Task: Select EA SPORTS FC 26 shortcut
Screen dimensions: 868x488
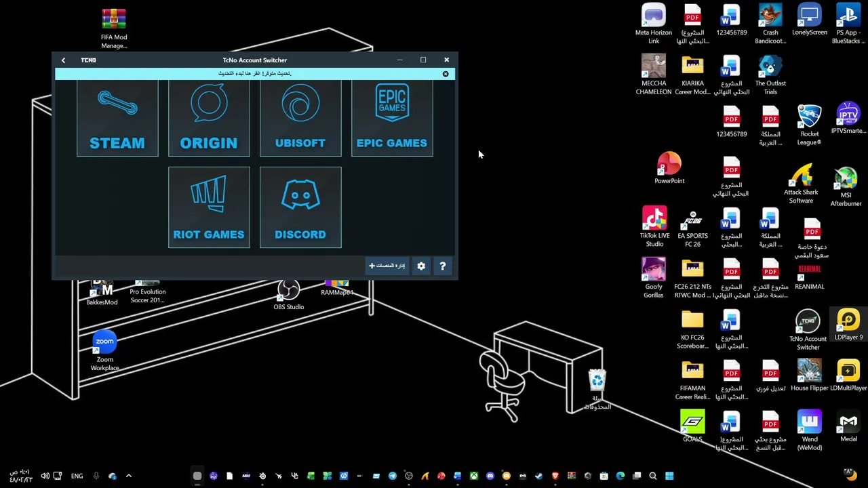Action: pyautogui.click(x=692, y=228)
